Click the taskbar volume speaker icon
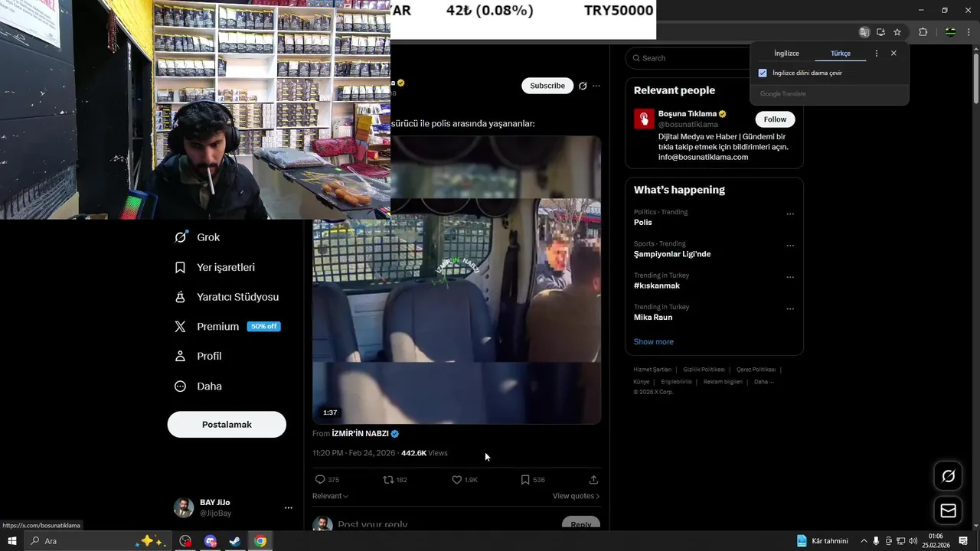This screenshot has height=551, width=980. point(913,541)
